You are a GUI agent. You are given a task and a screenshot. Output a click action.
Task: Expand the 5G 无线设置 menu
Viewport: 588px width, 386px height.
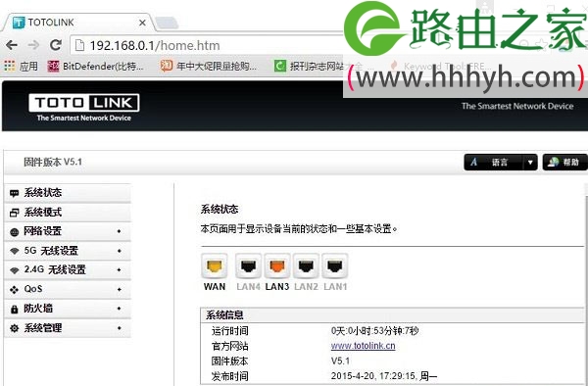click(x=68, y=251)
